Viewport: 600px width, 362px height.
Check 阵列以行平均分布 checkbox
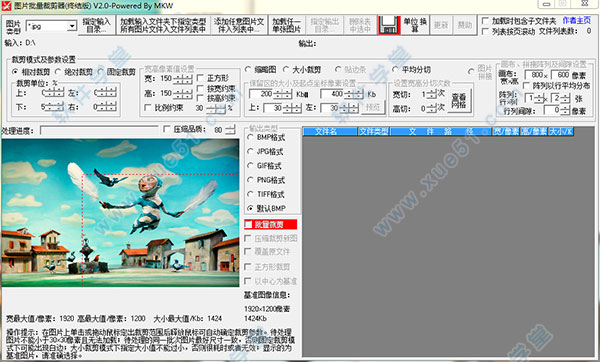pos(526,85)
